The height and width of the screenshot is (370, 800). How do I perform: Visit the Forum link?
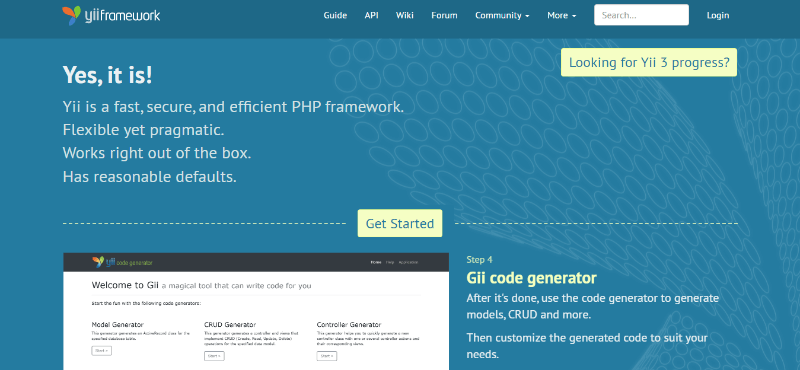pyautogui.click(x=444, y=15)
